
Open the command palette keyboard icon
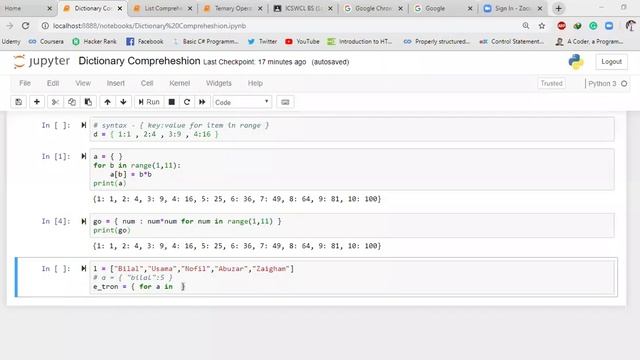coord(285,102)
